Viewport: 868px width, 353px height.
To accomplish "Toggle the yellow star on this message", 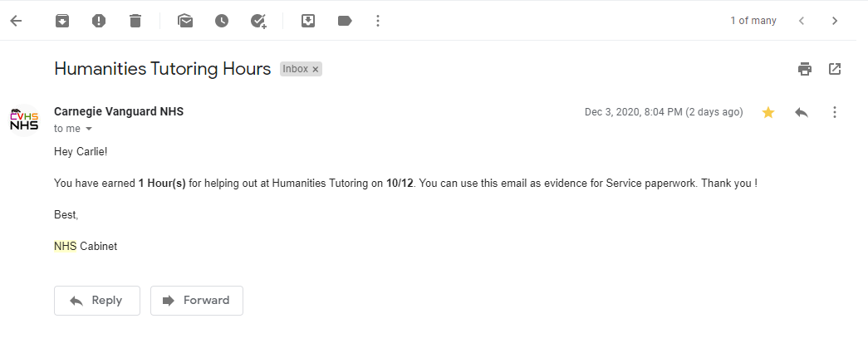I will point(768,112).
